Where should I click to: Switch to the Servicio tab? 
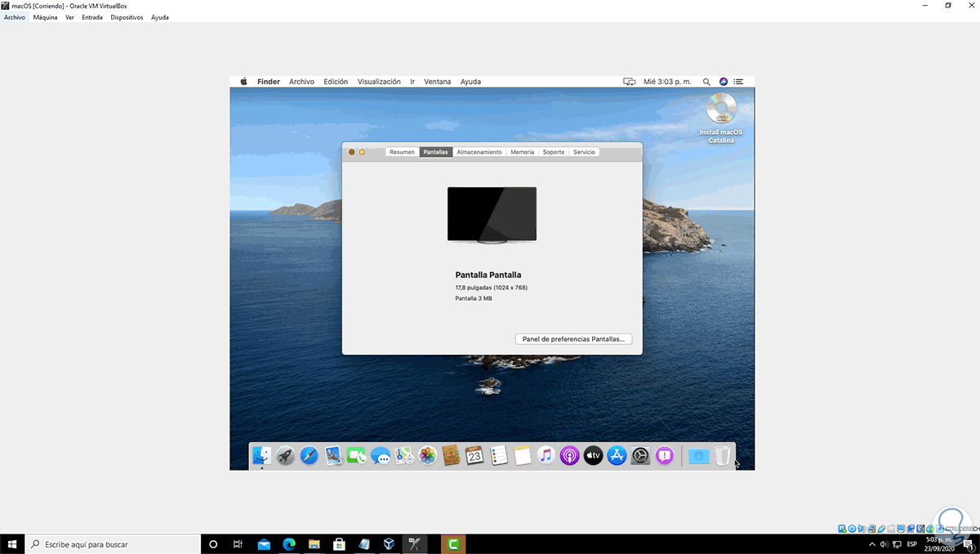pyautogui.click(x=584, y=152)
